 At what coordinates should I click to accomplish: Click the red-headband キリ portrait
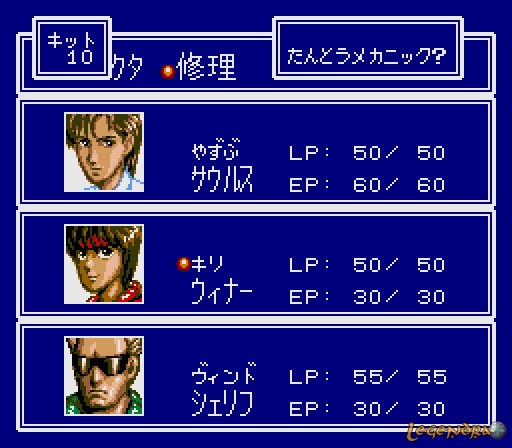point(104,264)
